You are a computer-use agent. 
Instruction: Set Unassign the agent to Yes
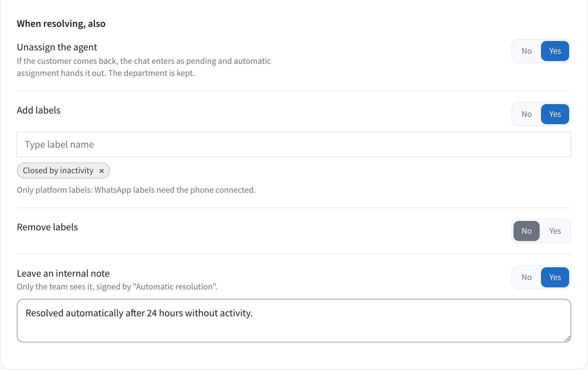(x=555, y=51)
